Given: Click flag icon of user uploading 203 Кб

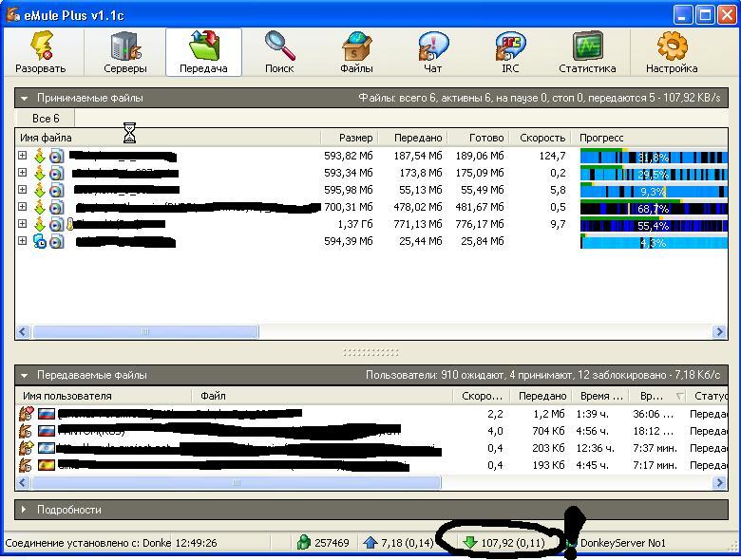Looking at the screenshot, I should pyautogui.click(x=47, y=448).
